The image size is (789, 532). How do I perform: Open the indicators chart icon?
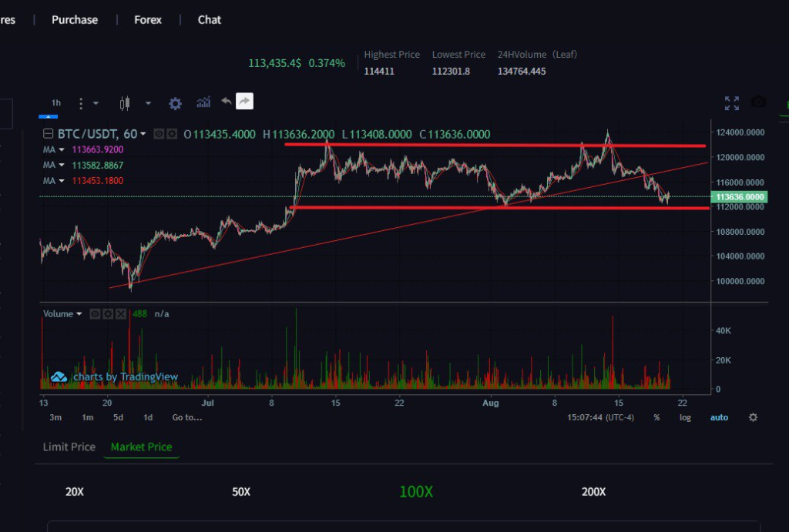pyautogui.click(x=203, y=102)
